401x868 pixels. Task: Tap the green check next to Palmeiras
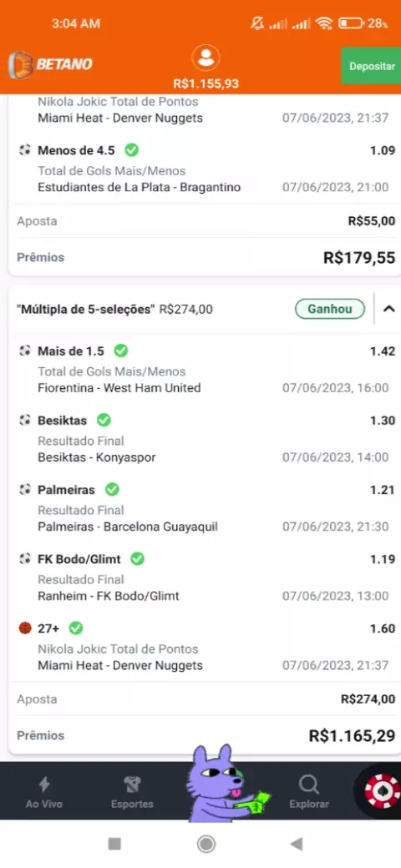point(113,489)
